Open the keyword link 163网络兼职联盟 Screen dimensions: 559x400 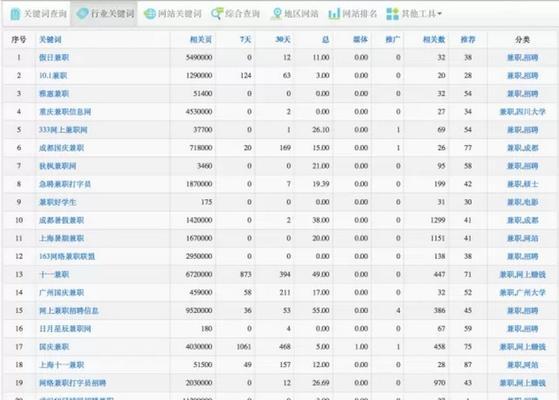67,256
